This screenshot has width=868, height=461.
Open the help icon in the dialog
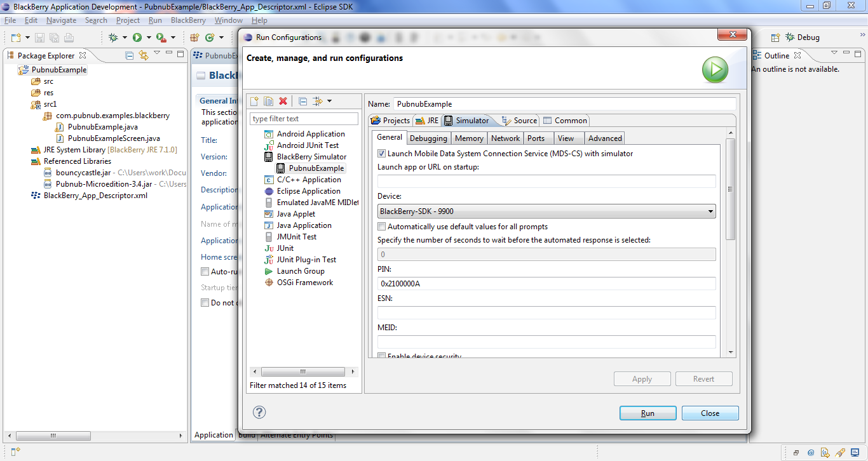259,412
